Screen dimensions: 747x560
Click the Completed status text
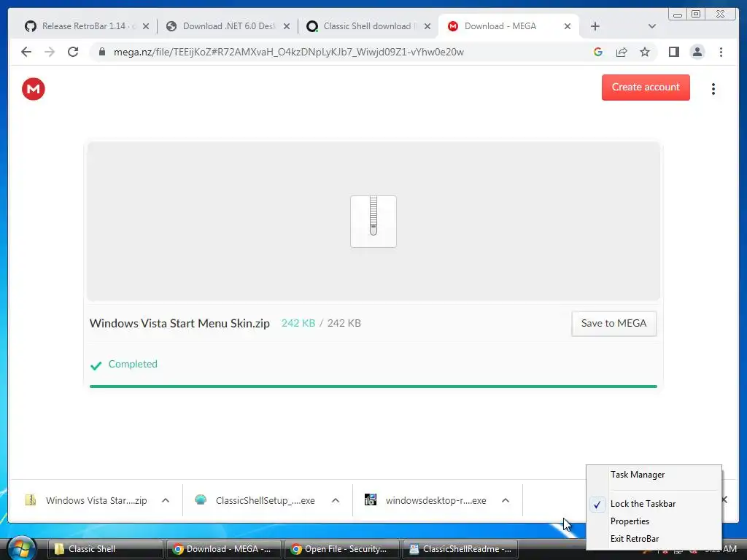(x=133, y=364)
